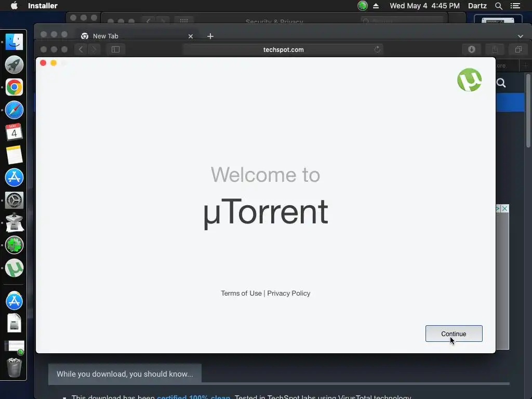Open Spotlight search in menu bar
This screenshot has width=532, height=399.
(x=498, y=6)
